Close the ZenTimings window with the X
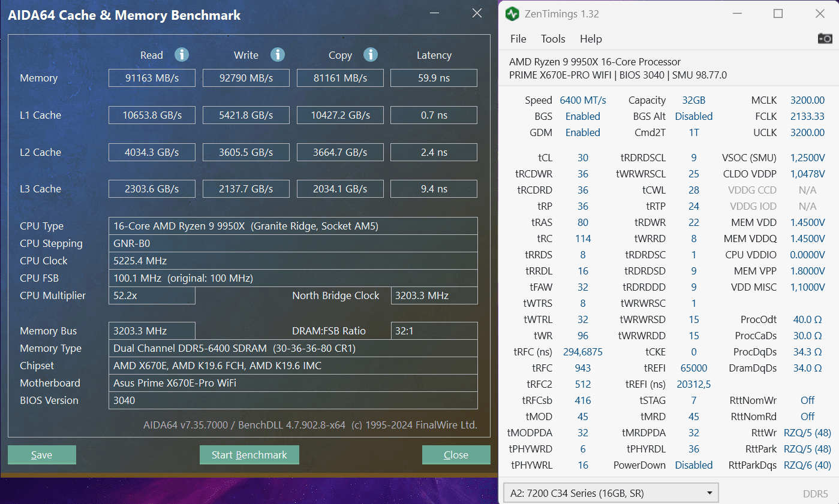The image size is (839, 504). point(820,14)
